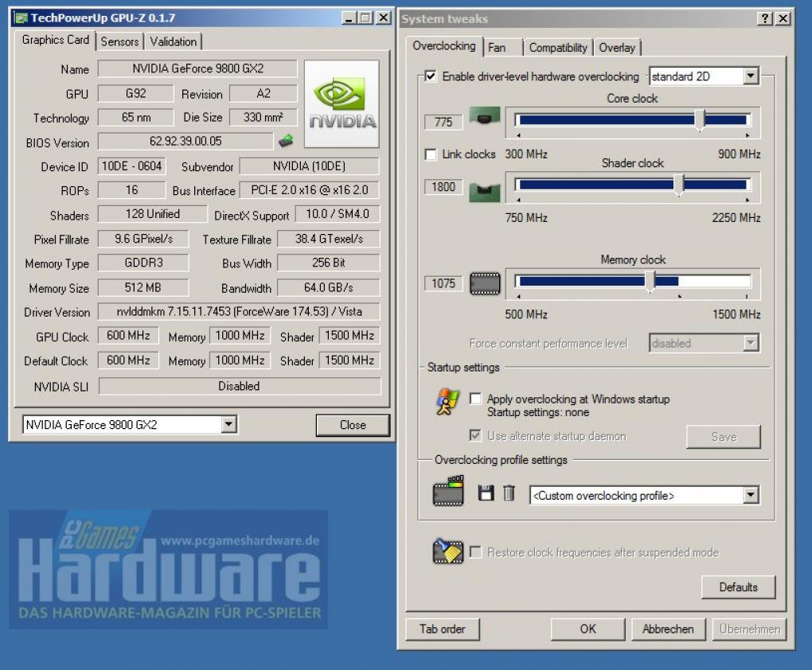Expand the Custom overclocking profile dropdown
812x670 pixels.
(751, 496)
